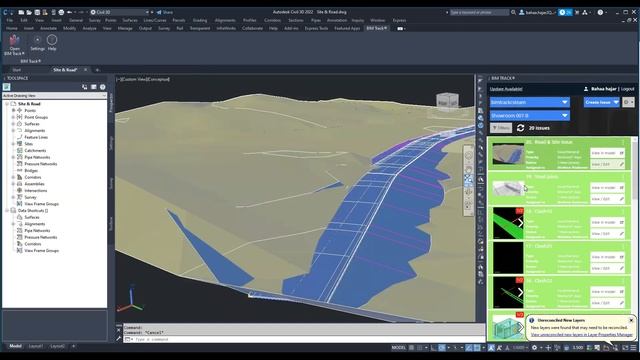Switch to the Analyze ribbon tab
The image size is (640, 360).
89,28
